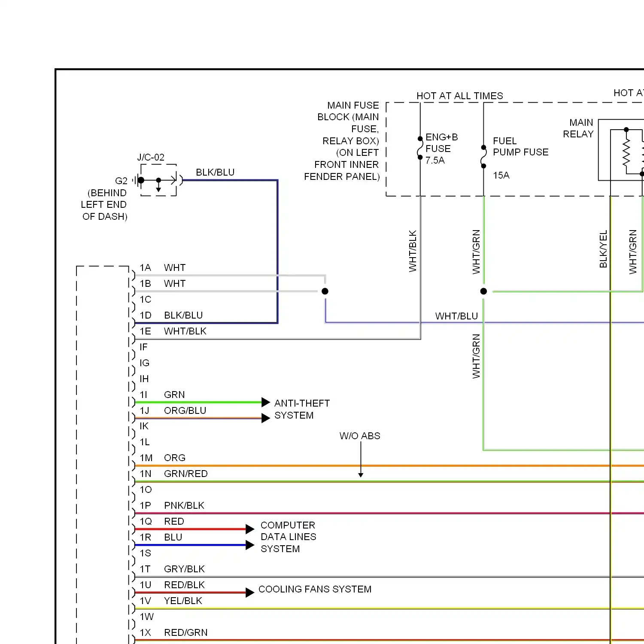Click the 'BLU' label at pin 1R
The width and height of the screenshot is (644, 644).
tap(173, 538)
